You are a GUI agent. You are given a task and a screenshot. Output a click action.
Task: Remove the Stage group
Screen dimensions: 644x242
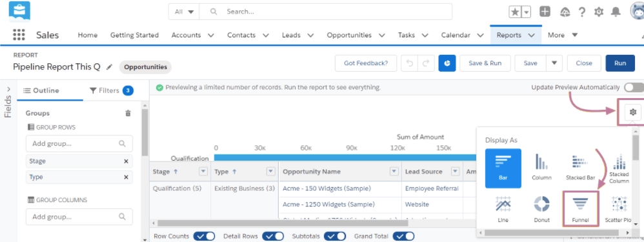point(126,161)
